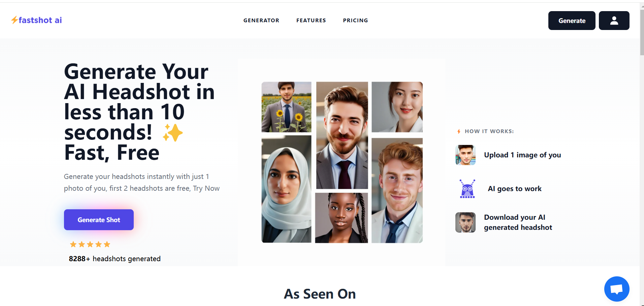Screen dimensions: 644x306
Task: Select the red-haired man in white blazer headshot
Action: (x=397, y=190)
